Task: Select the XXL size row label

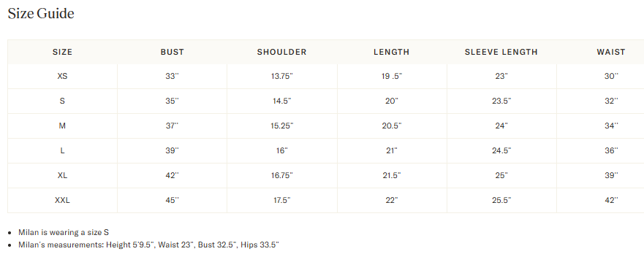Action: (62, 201)
